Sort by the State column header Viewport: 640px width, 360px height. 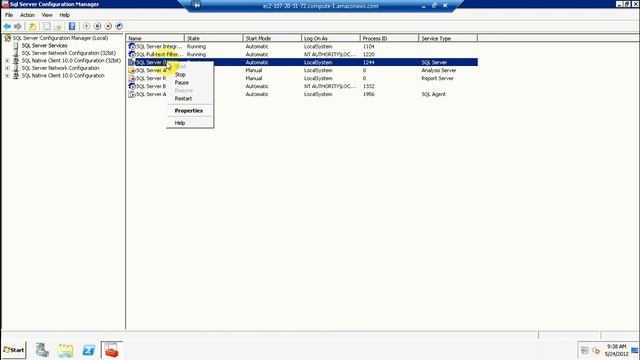point(213,38)
